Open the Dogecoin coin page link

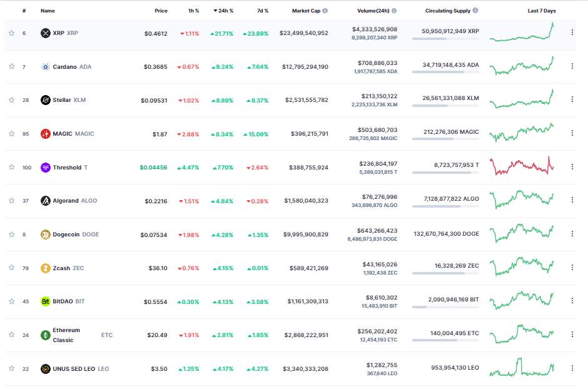tap(76, 235)
